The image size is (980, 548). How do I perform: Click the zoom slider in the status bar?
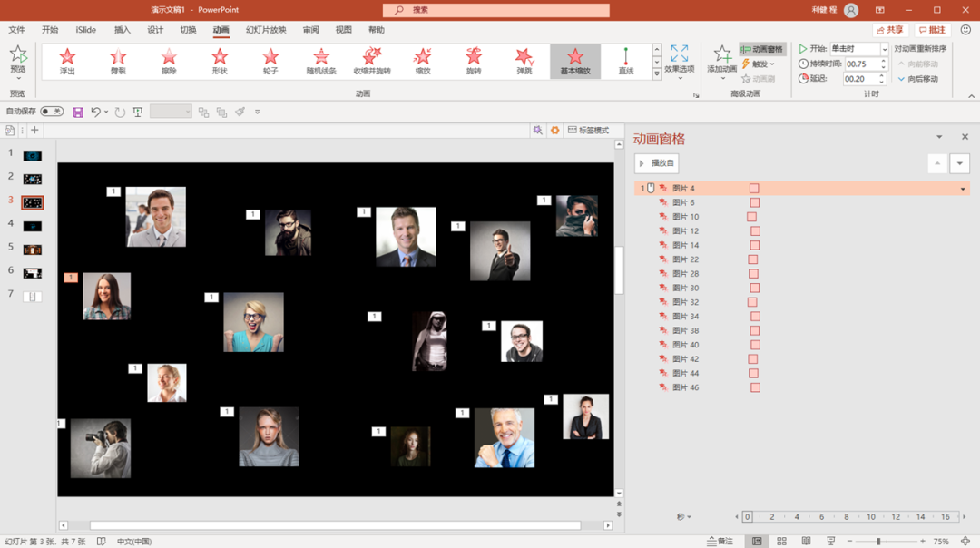pos(878,541)
